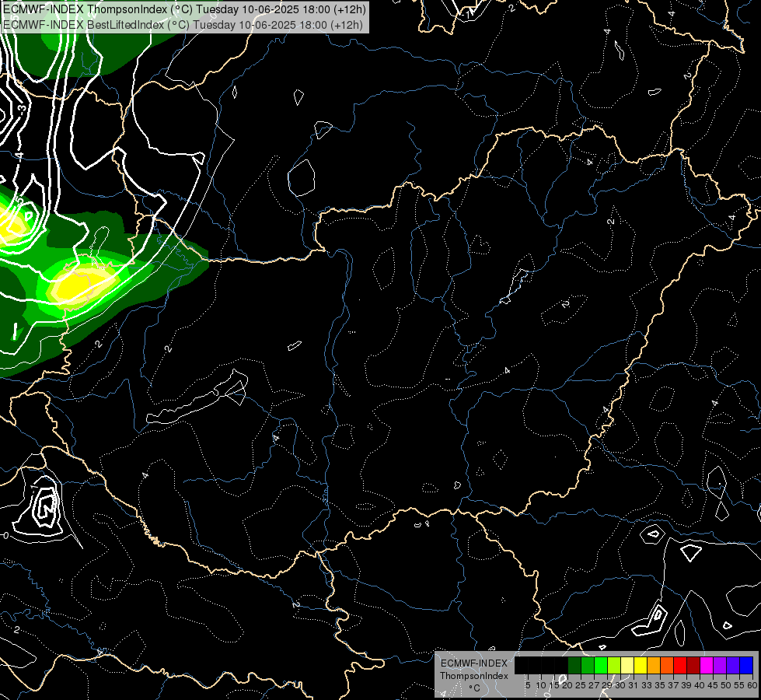Click the bright green 27-29 legend swatch
Screen dimensions: 761x700
coord(601,665)
